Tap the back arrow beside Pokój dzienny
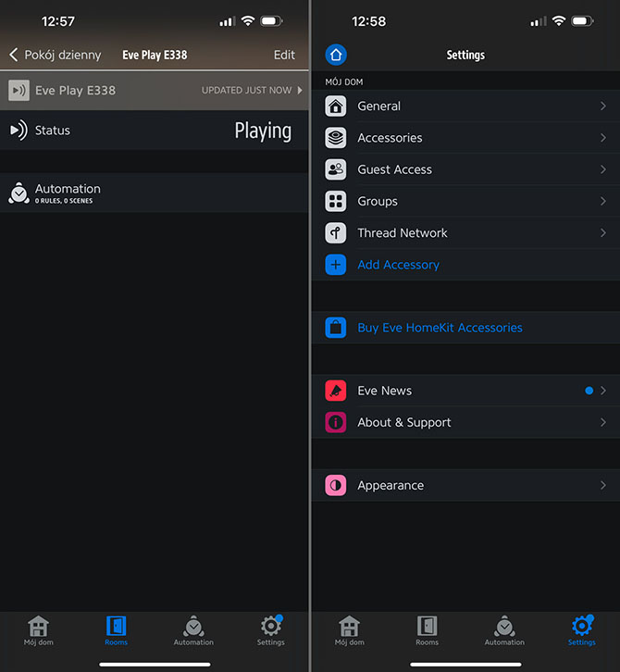Screen dimensions: 620x672 click(14, 55)
